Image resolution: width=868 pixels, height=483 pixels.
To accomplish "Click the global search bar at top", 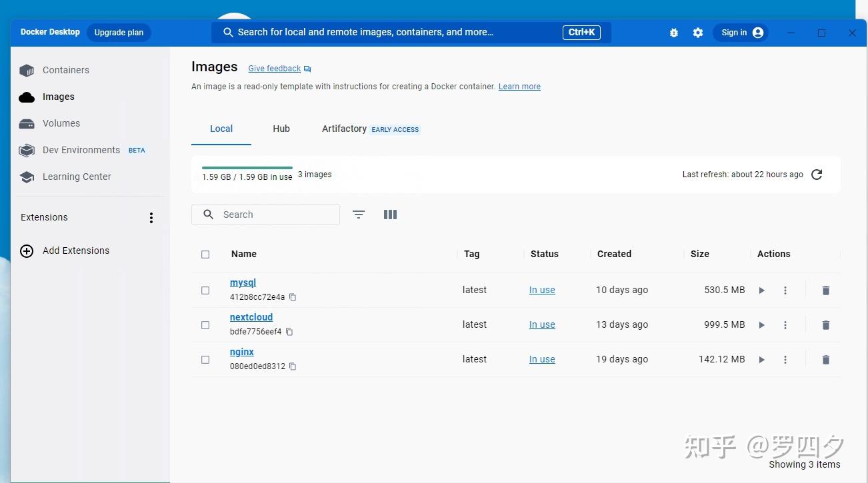I will [x=411, y=33].
